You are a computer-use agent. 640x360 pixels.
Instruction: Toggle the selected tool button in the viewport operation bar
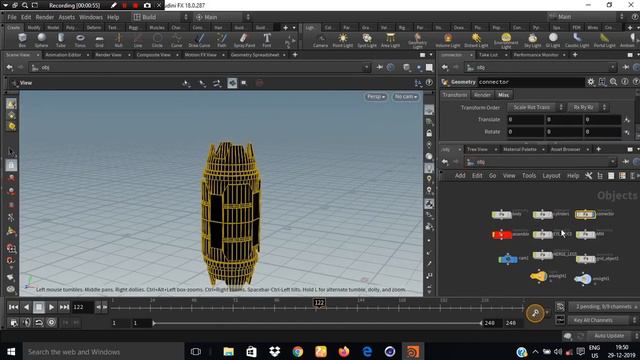coord(232,83)
